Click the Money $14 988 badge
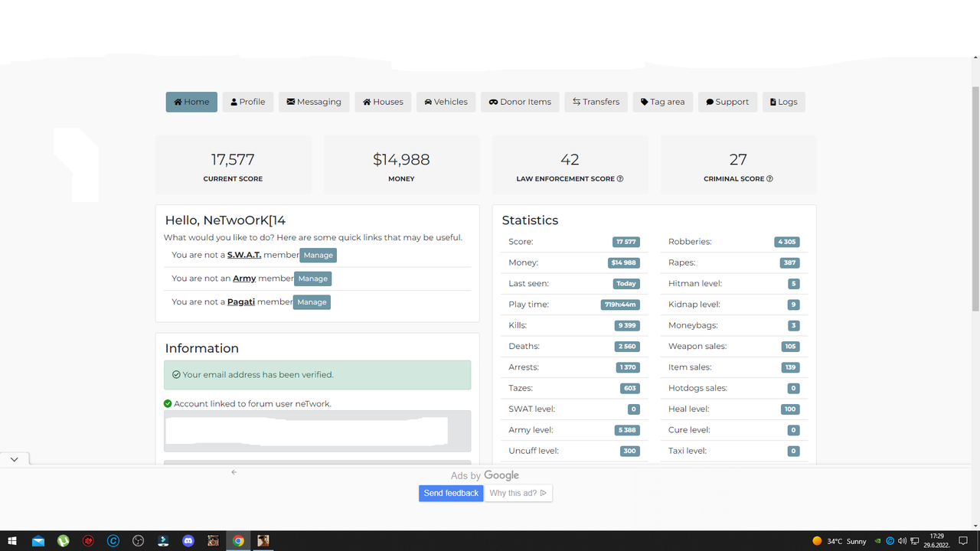This screenshot has height=551, width=980. [623, 262]
